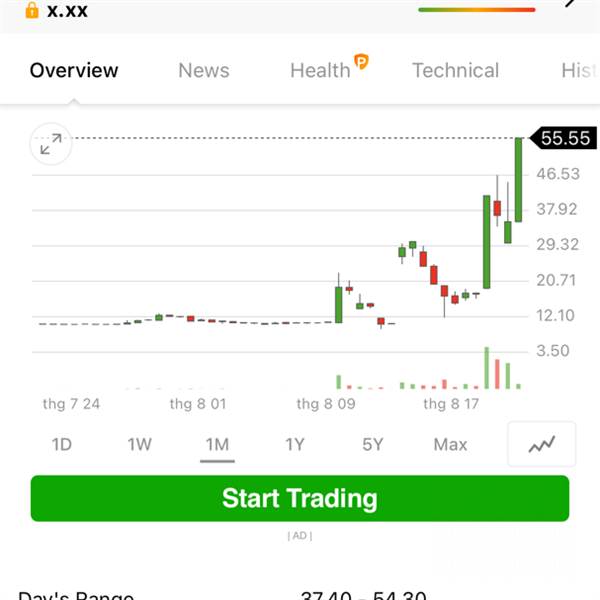Switch chart to 5Y range
Screen dimensions: 600x600
point(372,445)
